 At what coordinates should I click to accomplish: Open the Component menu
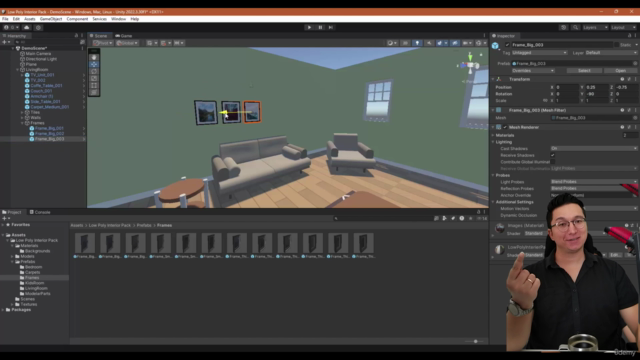77,19
